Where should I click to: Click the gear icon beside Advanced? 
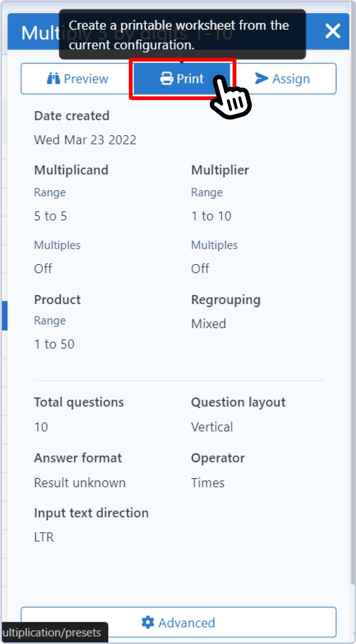pyautogui.click(x=148, y=623)
